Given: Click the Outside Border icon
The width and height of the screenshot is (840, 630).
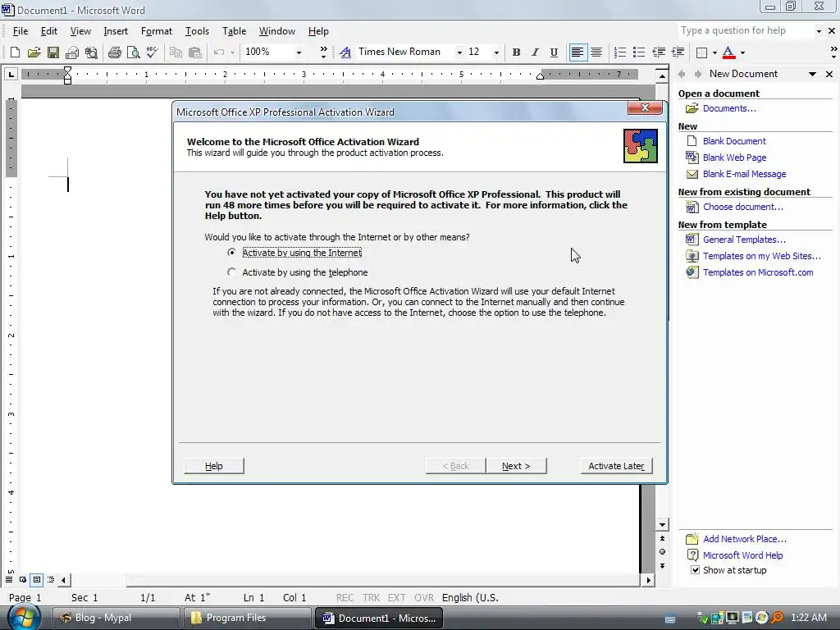Looking at the screenshot, I should pos(701,52).
